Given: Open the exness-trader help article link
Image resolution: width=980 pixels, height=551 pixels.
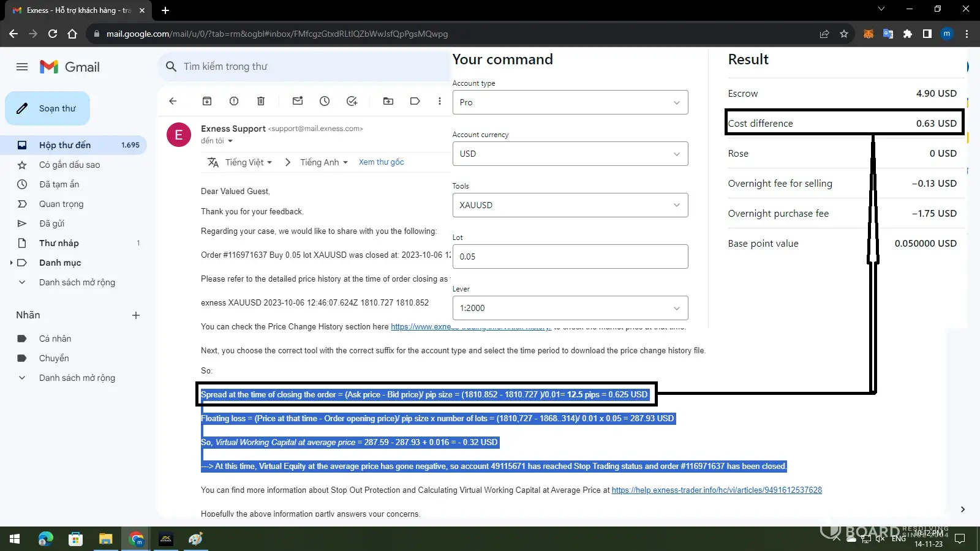Looking at the screenshot, I should click(717, 490).
